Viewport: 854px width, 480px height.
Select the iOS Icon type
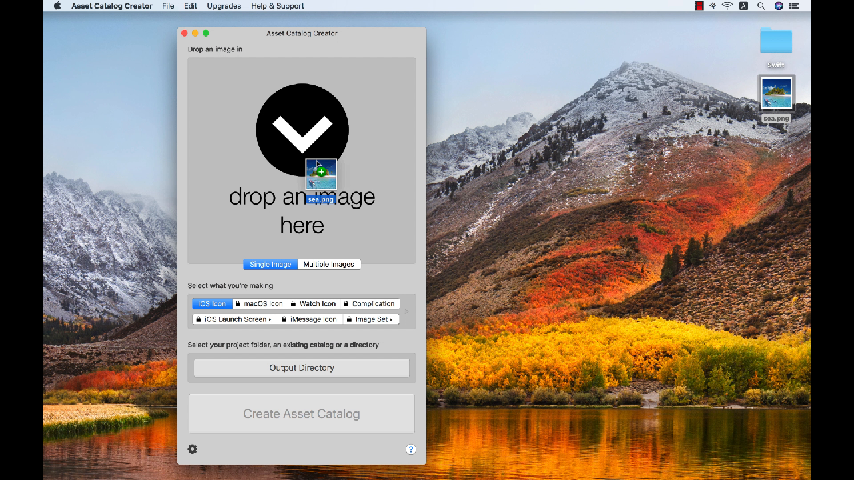[x=212, y=303]
